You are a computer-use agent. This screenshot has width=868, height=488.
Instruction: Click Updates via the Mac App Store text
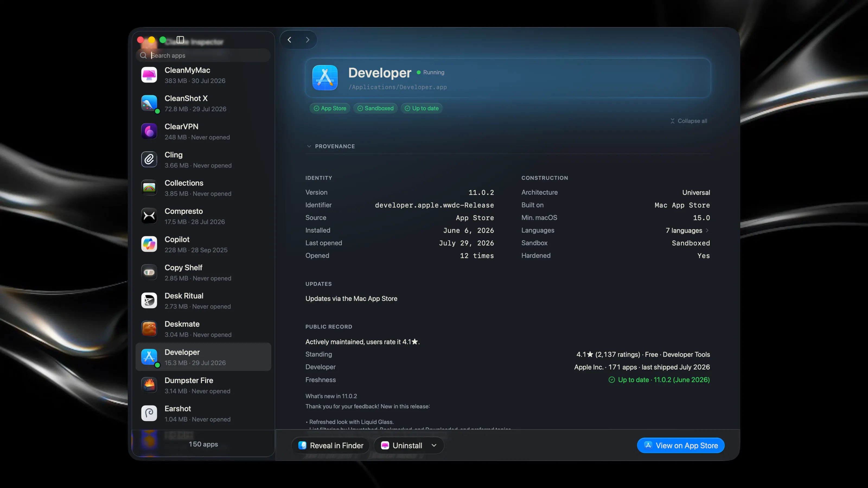click(351, 299)
